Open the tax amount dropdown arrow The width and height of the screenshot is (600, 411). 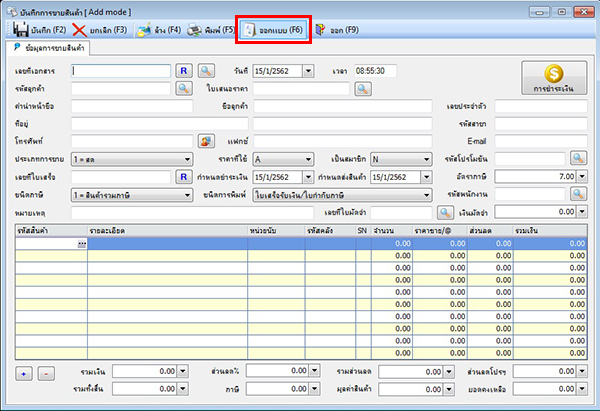point(315,389)
